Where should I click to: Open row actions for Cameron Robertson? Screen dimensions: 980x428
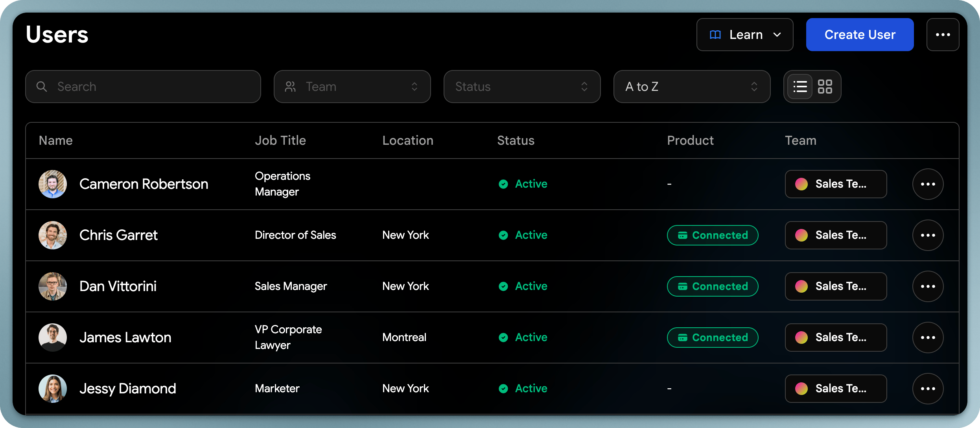tap(928, 184)
